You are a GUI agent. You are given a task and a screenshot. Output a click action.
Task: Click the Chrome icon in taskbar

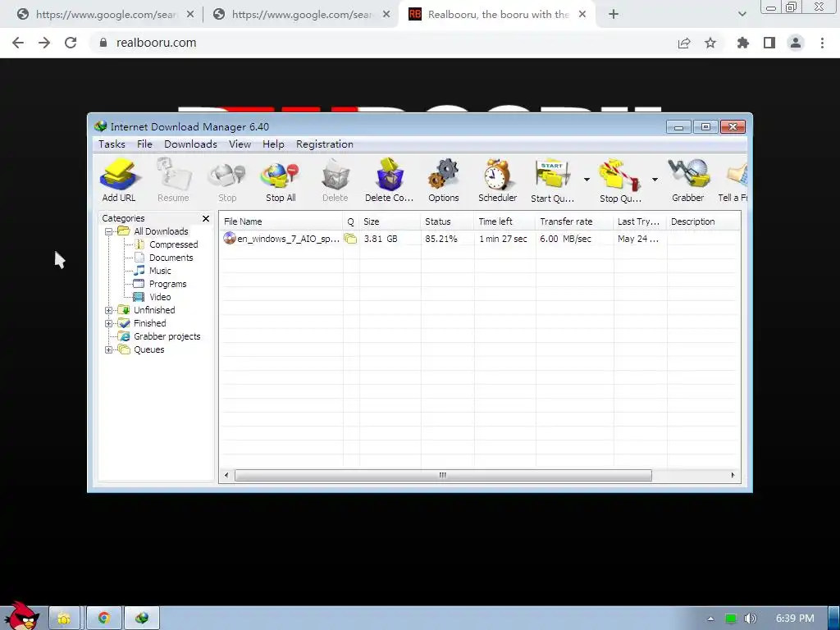pyautogui.click(x=104, y=619)
